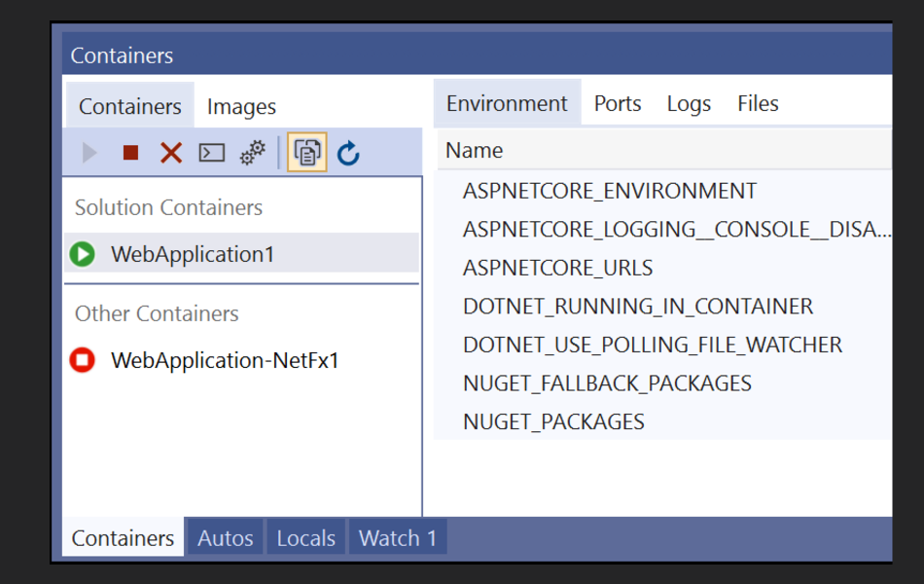Remove the selected container
The height and width of the screenshot is (584, 924).
tap(170, 152)
